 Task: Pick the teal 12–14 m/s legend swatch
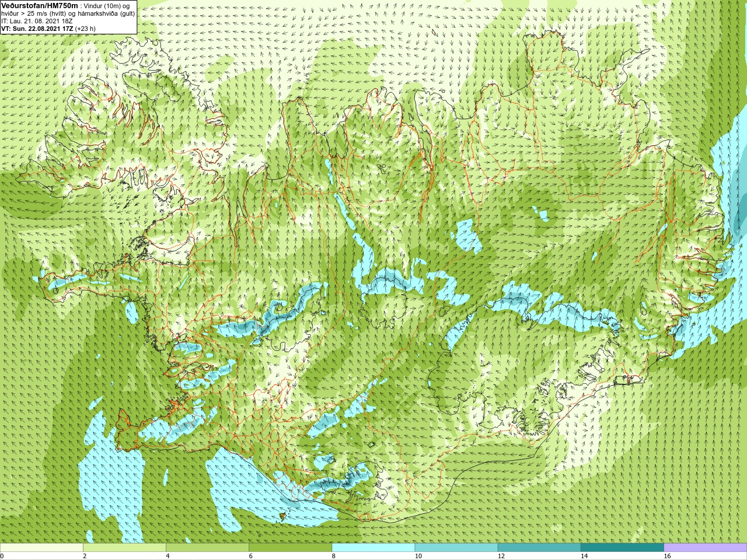(539, 548)
